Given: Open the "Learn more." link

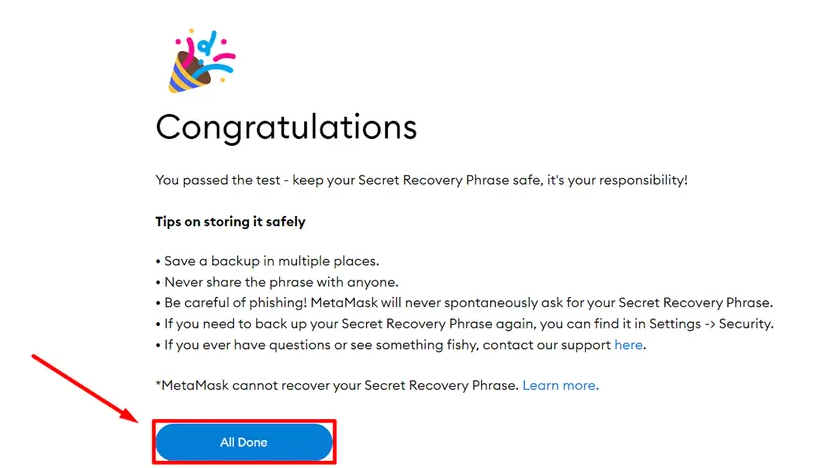Looking at the screenshot, I should pyautogui.click(x=560, y=386).
